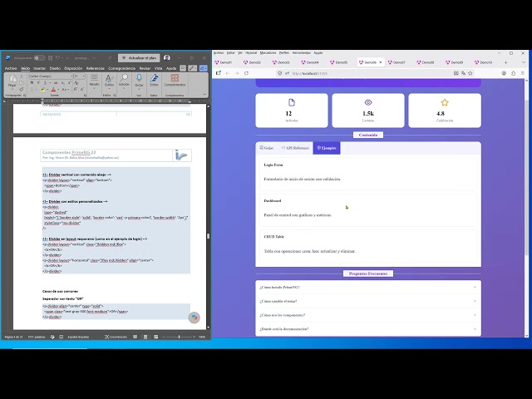
Task: Open the Comments icon in Word ribbon
Action: tap(183, 68)
